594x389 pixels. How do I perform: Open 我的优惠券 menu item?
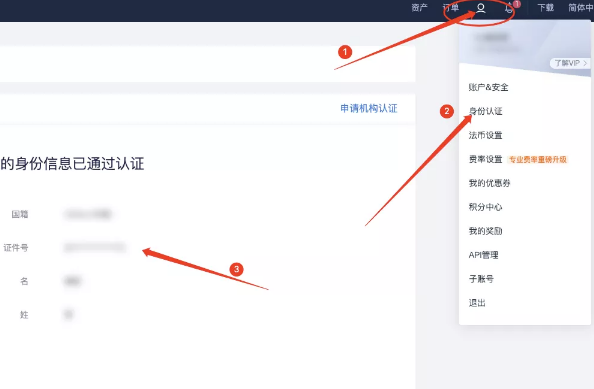489,183
